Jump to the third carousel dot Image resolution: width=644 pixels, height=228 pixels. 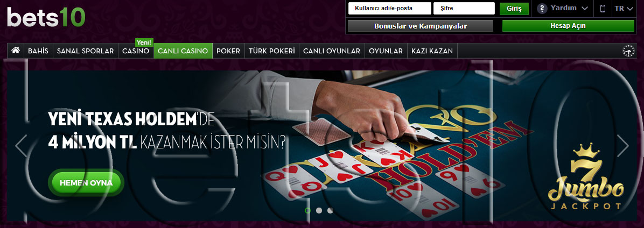click(330, 210)
